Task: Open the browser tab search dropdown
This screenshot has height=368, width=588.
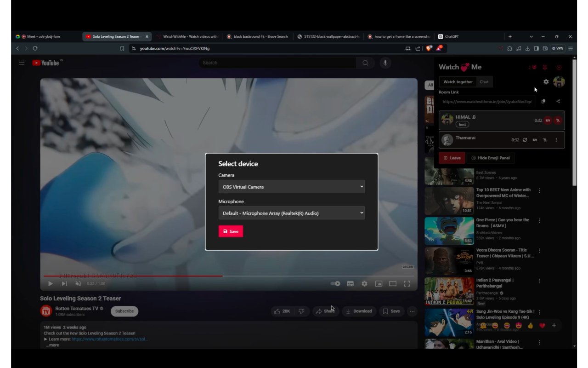Action: (x=531, y=37)
